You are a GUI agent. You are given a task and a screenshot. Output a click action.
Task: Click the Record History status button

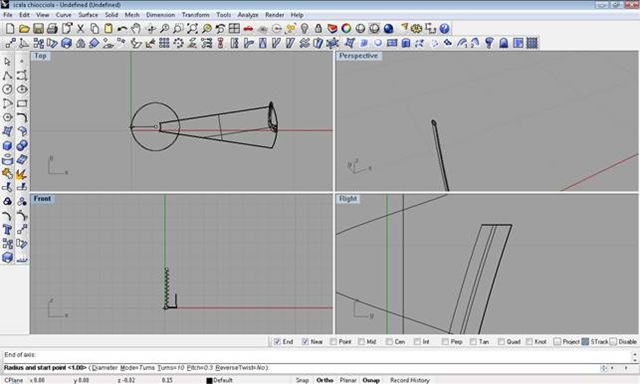tap(410, 380)
